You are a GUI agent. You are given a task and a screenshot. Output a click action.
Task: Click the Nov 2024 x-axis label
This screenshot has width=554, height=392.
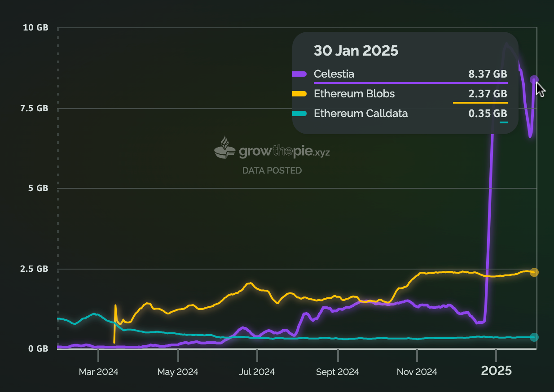[417, 372]
